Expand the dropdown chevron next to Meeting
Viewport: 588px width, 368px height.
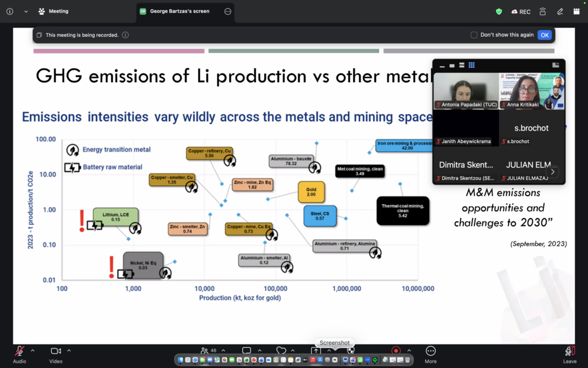tap(26, 11)
